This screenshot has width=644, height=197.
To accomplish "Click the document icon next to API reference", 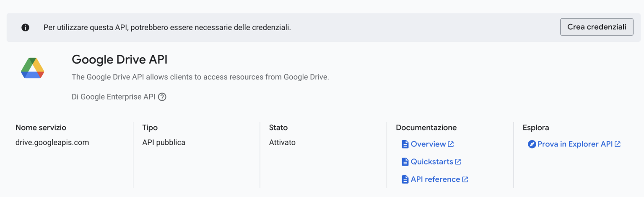I will [x=405, y=179].
